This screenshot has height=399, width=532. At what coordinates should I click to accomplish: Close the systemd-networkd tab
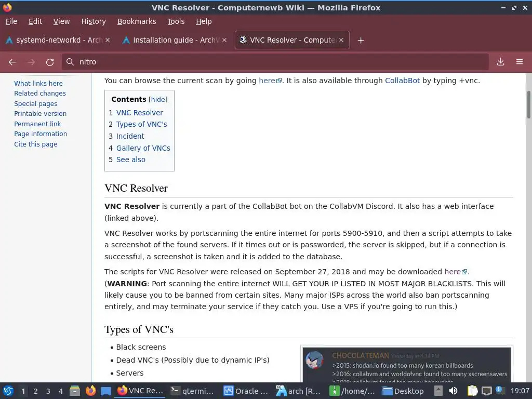[x=108, y=40]
